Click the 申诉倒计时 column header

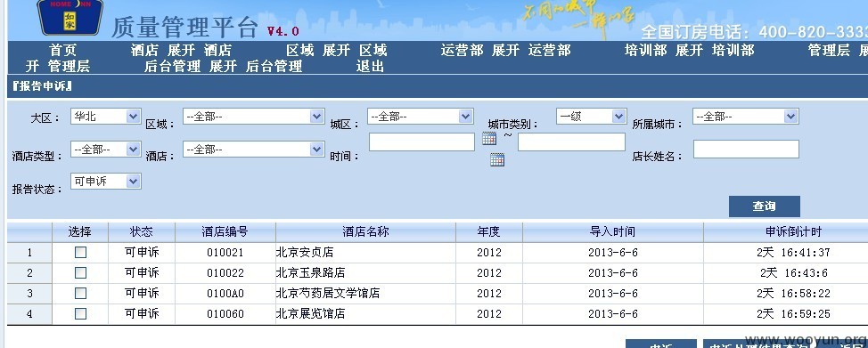(x=793, y=231)
